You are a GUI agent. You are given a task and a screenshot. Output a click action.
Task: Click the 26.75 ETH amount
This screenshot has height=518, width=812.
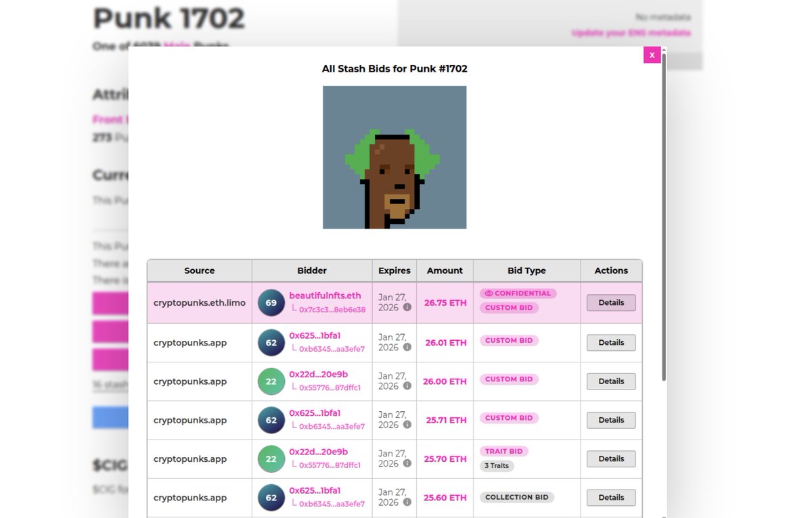[445, 303]
